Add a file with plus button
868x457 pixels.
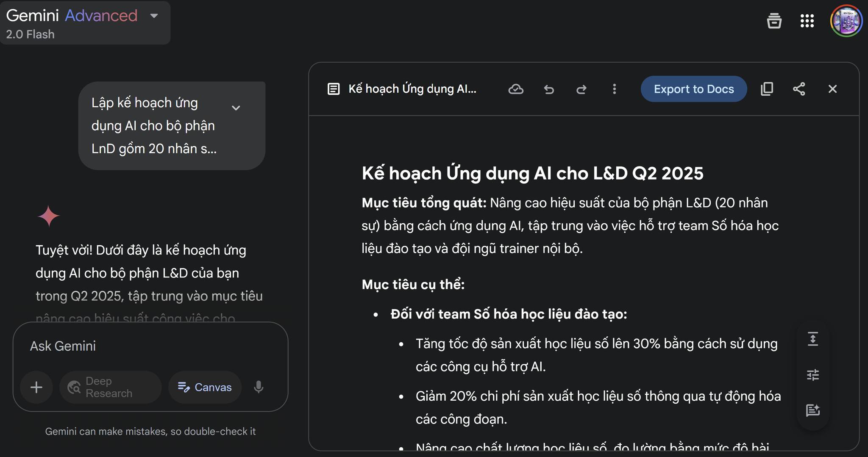36,387
